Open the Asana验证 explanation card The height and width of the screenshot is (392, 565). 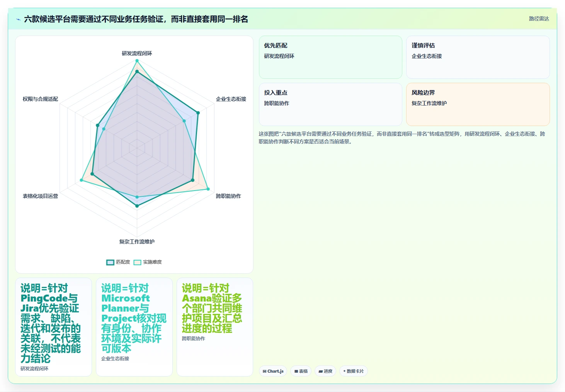215,327
